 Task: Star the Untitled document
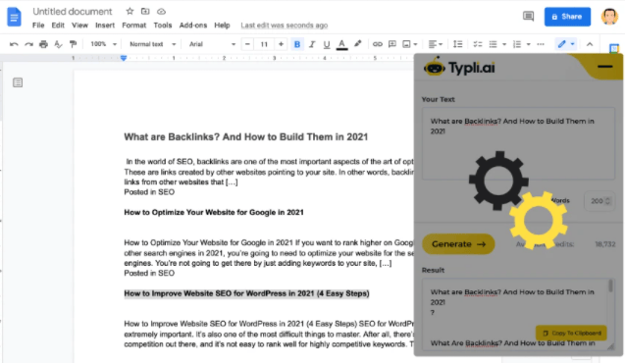coord(130,11)
